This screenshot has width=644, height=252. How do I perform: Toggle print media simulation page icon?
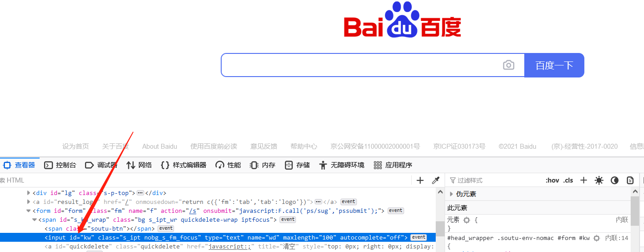630,180
